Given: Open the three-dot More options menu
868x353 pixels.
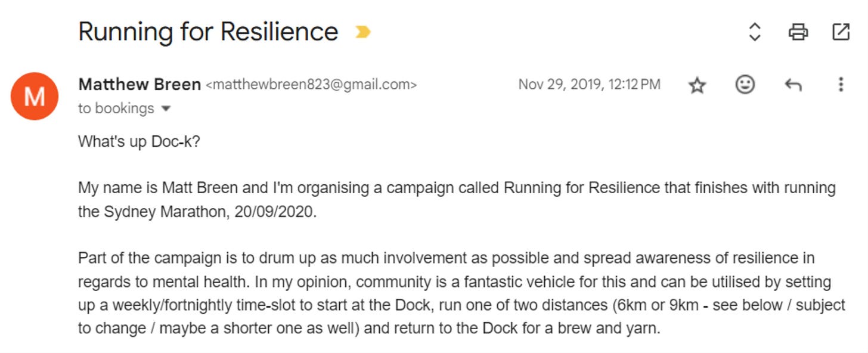Looking at the screenshot, I should coord(841,85).
